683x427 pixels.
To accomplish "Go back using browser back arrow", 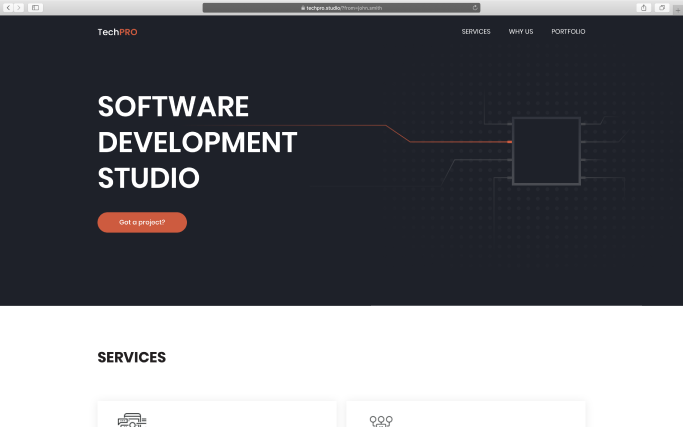I will click(8, 7).
